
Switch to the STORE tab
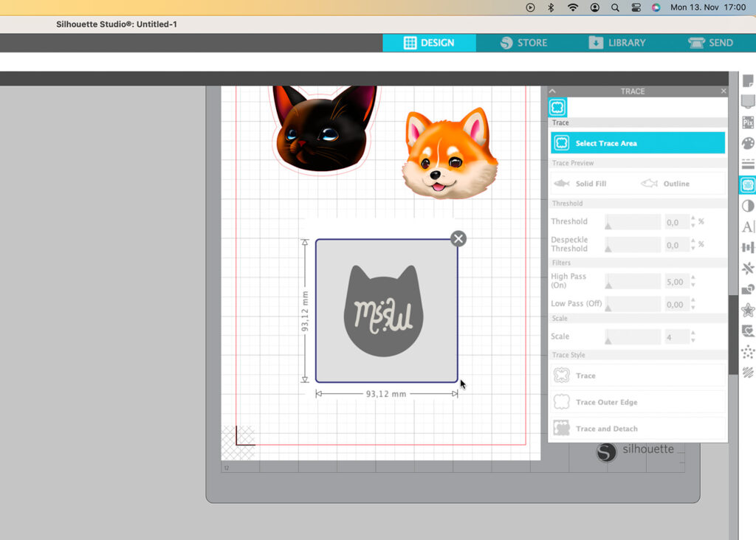point(523,43)
